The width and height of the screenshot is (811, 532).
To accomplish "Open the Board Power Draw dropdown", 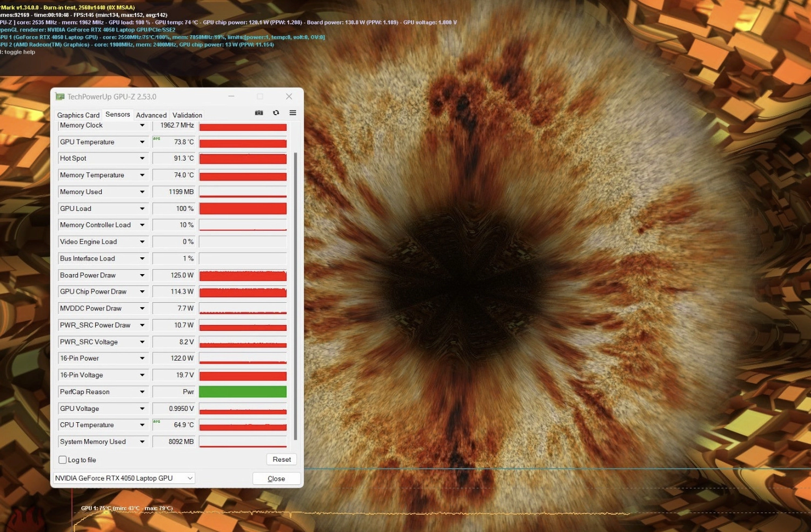I will click(142, 275).
